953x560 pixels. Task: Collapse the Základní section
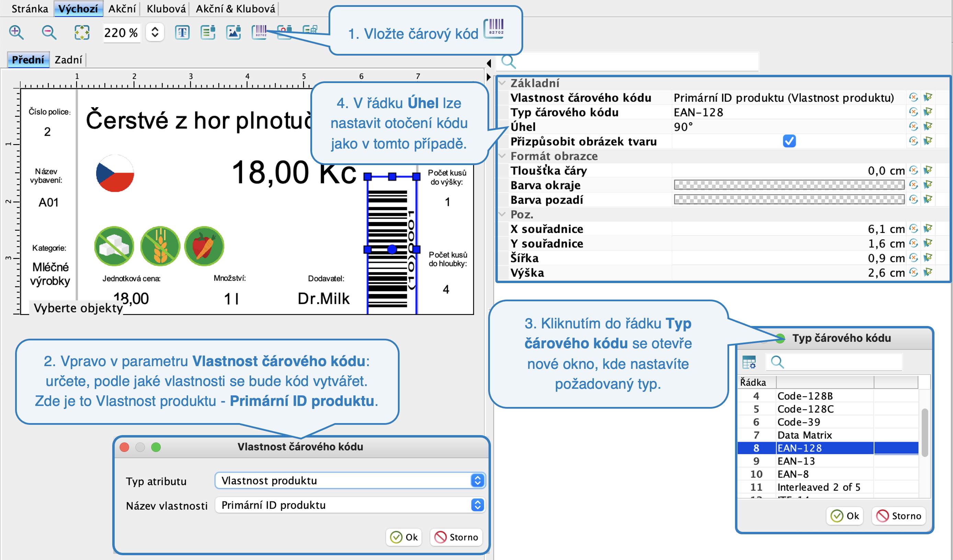coord(503,83)
